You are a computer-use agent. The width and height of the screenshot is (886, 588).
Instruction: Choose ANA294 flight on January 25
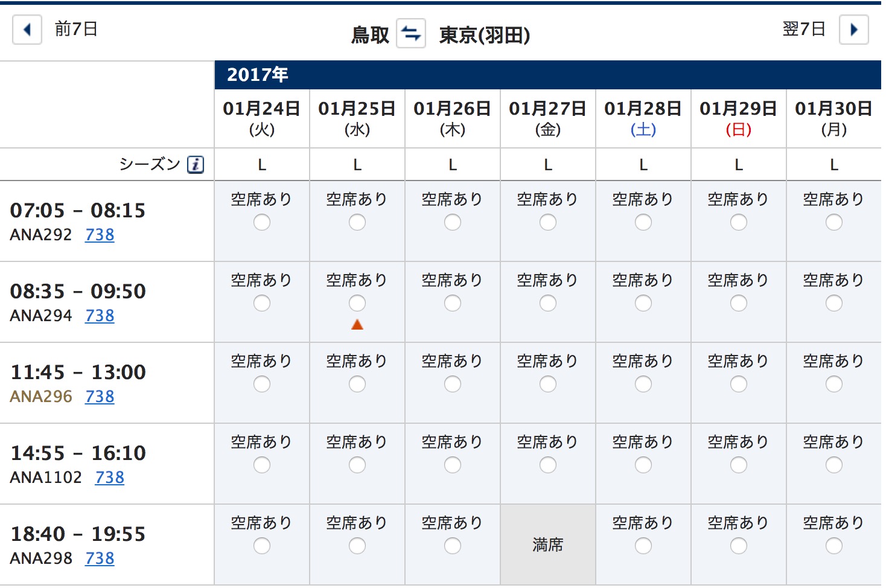click(357, 303)
